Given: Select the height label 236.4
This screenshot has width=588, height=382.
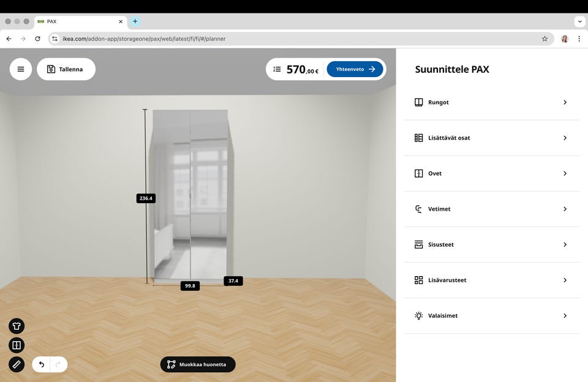Looking at the screenshot, I should [146, 198].
